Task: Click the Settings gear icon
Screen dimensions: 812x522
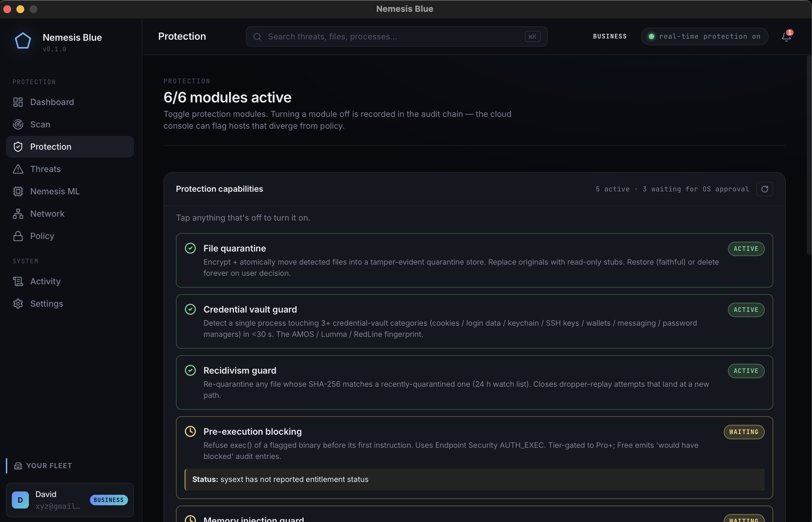Action: coord(18,304)
